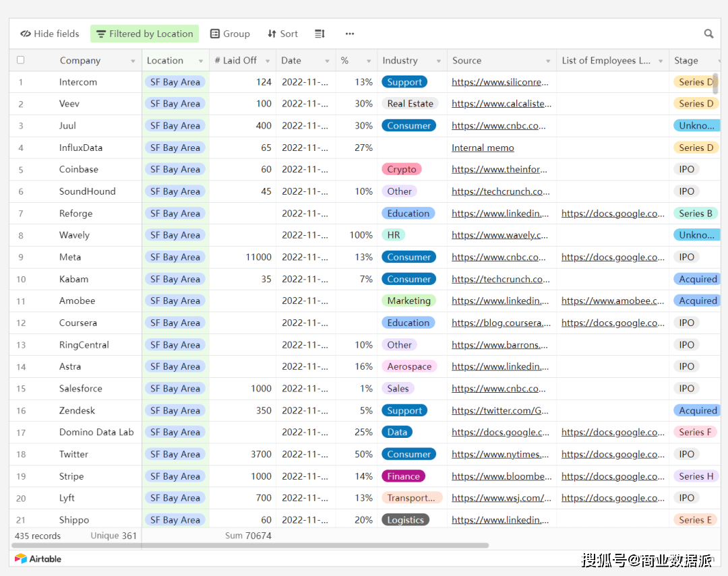This screenshot has height=576, width=728.
Task: Click the HR tag in Wavely's row
Action: pyautogui.click(x=393, y=235)
